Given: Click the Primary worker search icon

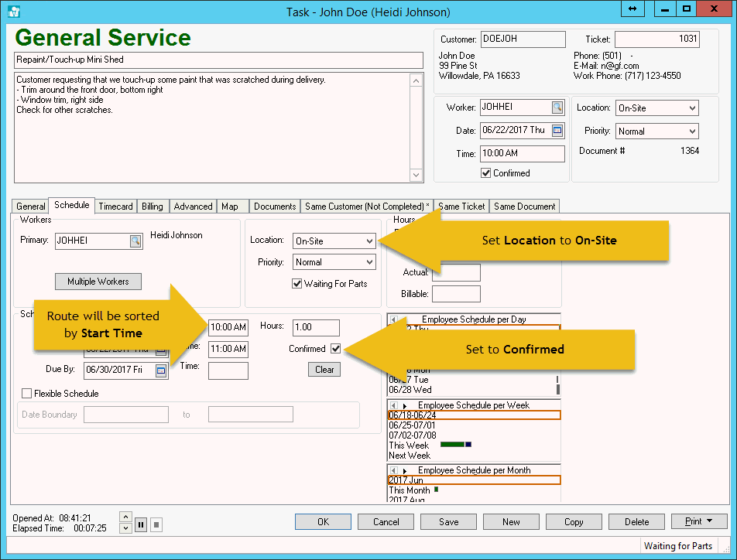Looking at the screenshot, I should (x=135, y=241).
